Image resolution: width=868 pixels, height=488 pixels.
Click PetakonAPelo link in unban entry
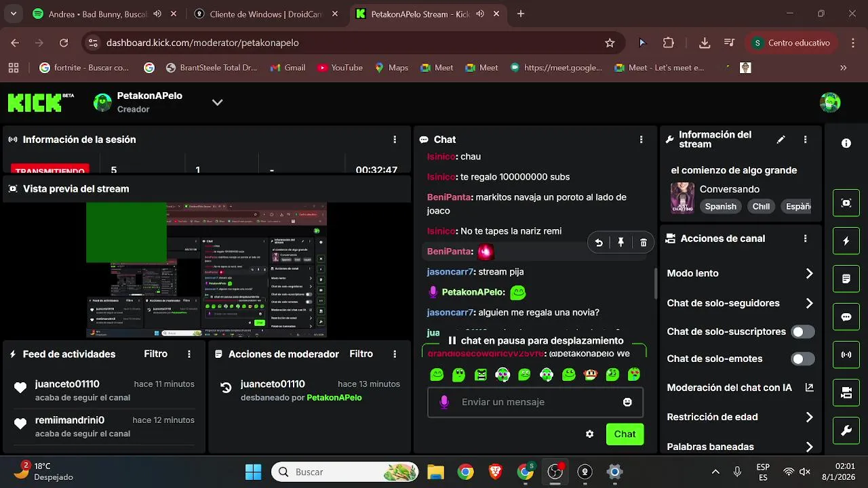tap(334, 397)
